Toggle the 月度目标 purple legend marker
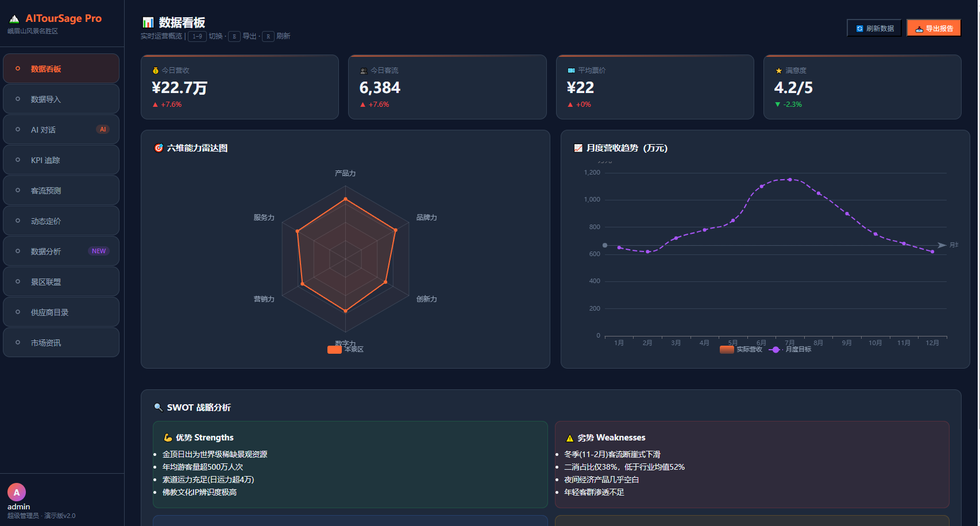Viewport: 980px width, 526px height. 776,350
